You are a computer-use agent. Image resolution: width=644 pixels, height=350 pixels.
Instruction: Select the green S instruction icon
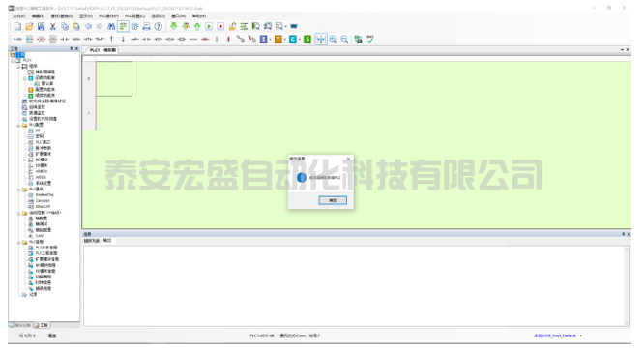coord(307,39)
